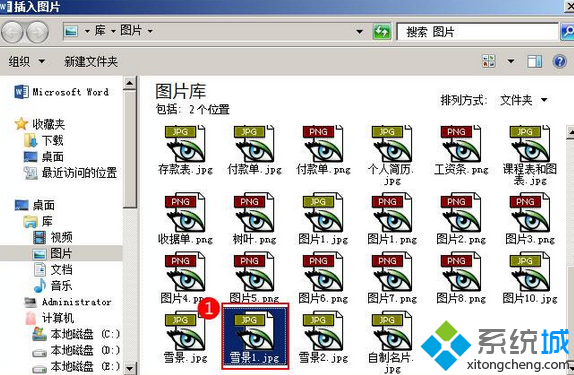
Task: Select the highlighted 雪景1.jpg file
Action: point(255,336)
